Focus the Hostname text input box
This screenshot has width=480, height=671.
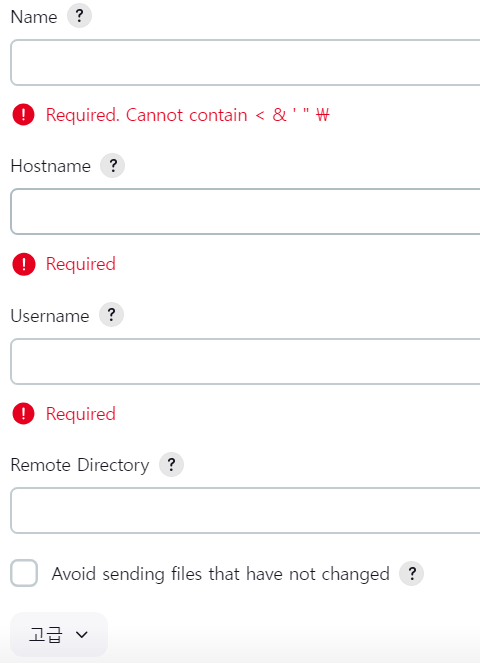pyautogui.click(x=245, y=211)
